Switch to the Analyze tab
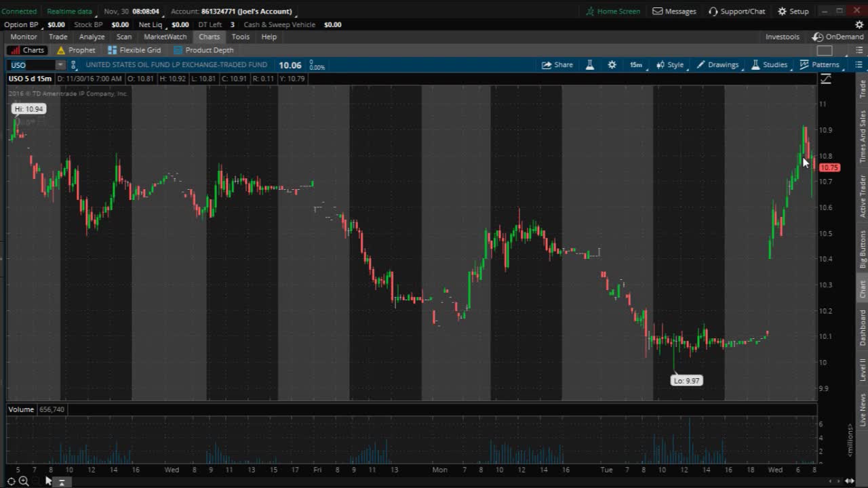Screen dimensions: 868x488 (92, 37)
